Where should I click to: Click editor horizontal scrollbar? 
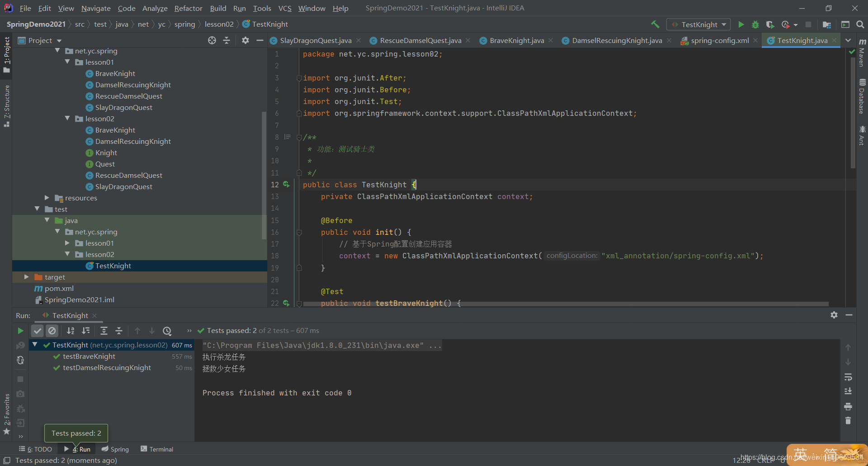pos(566,304)
